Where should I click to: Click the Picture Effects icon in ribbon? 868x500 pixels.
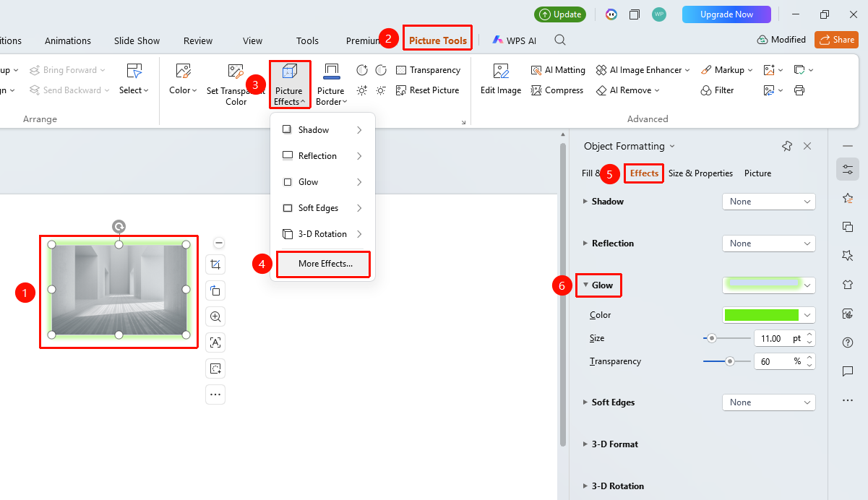point(289,72)
